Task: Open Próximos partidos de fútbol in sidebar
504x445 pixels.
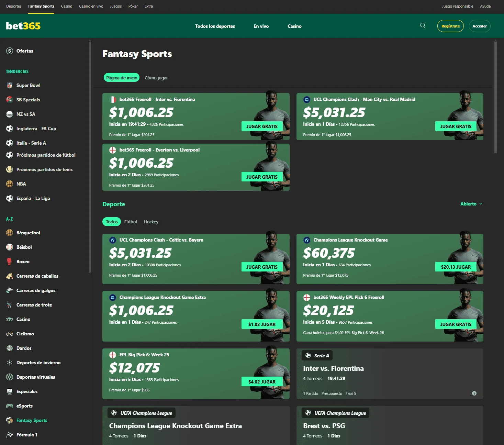Action: [x=46, y=155]
